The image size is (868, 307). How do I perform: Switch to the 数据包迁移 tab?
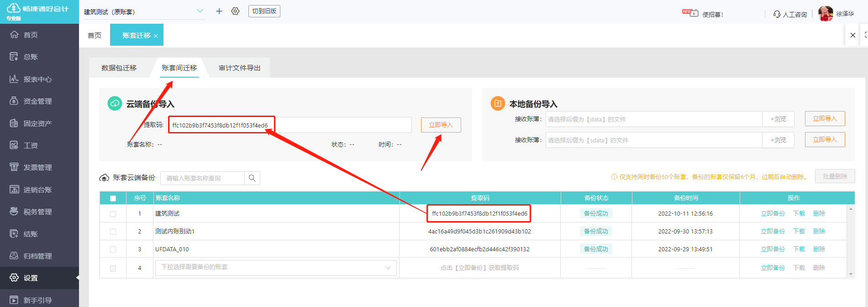119,68
